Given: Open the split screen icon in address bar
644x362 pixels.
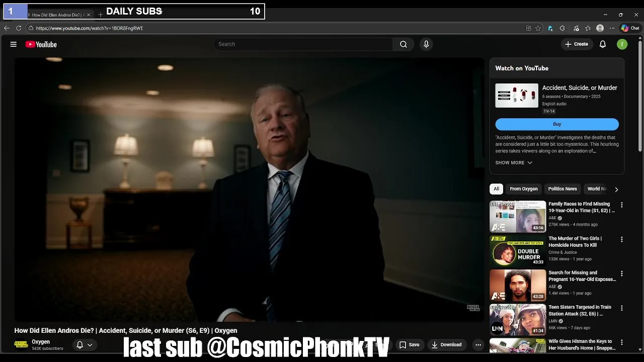Looking at the screenshot, I should 528,28.
